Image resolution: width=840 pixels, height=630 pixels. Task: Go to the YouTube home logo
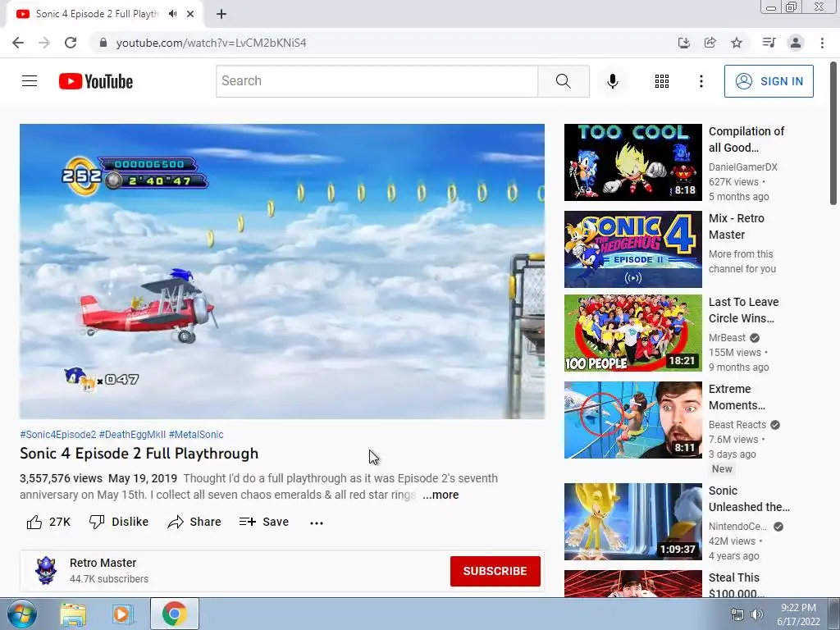tap(96, 81)
